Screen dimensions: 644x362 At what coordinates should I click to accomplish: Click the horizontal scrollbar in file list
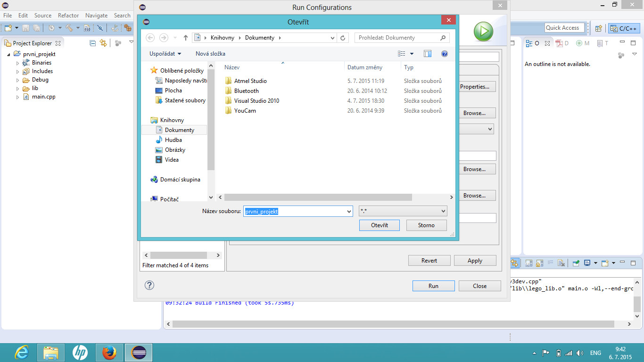(318, 197)
